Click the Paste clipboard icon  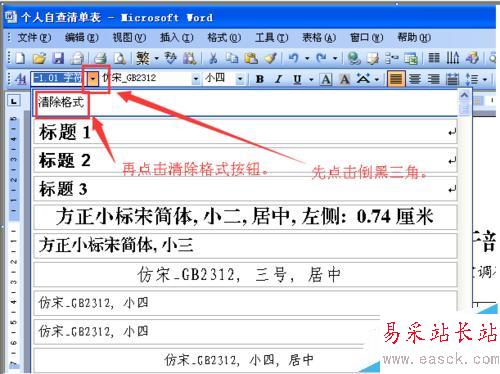(x=251, y=58)
